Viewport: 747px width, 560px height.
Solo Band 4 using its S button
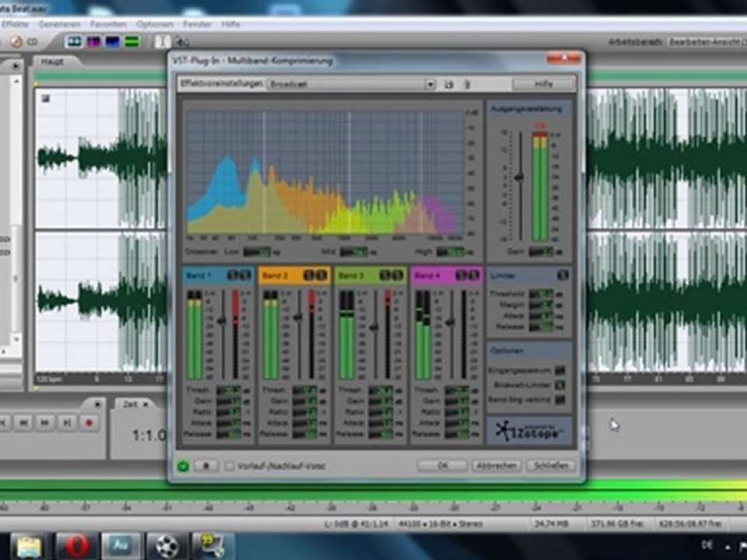461,275
